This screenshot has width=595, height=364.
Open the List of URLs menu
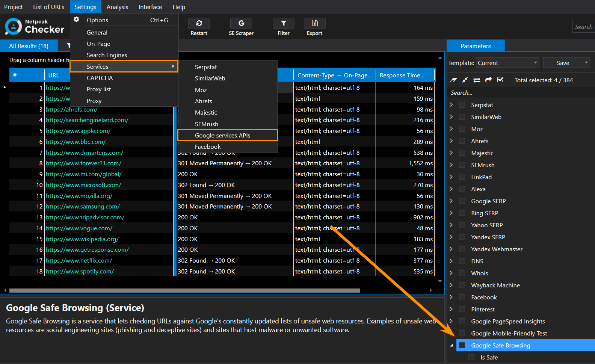tap(48, 7)
